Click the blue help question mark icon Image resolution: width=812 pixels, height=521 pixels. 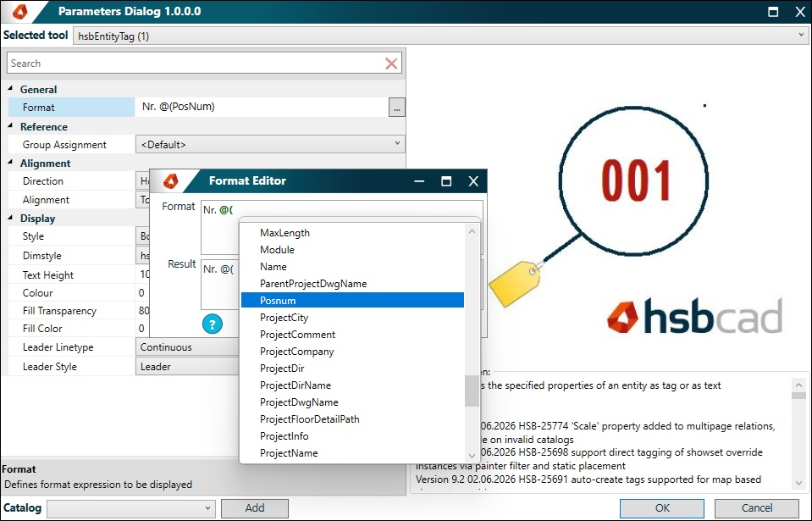(x=213, y=324)
